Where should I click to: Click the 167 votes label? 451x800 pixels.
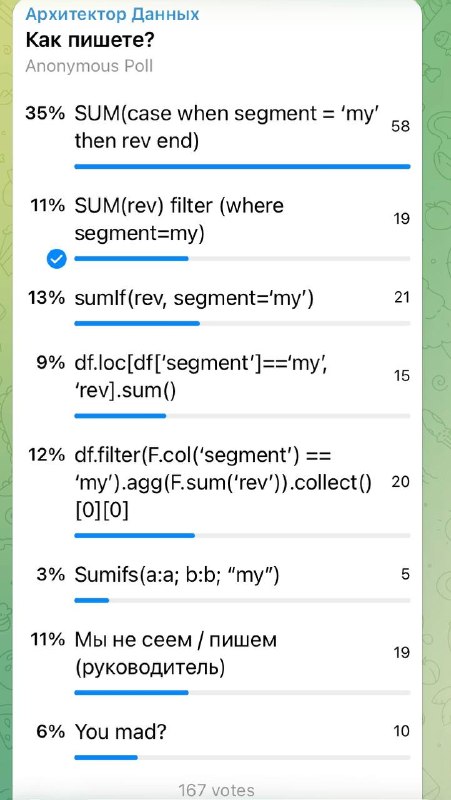point(216,790)
